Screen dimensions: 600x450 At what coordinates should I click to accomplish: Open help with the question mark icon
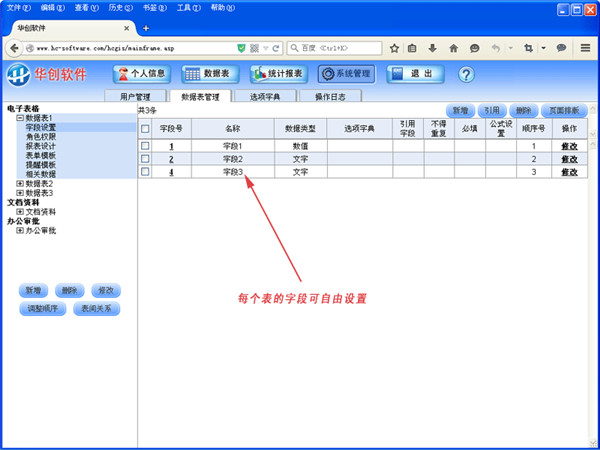tap(466, 74)
